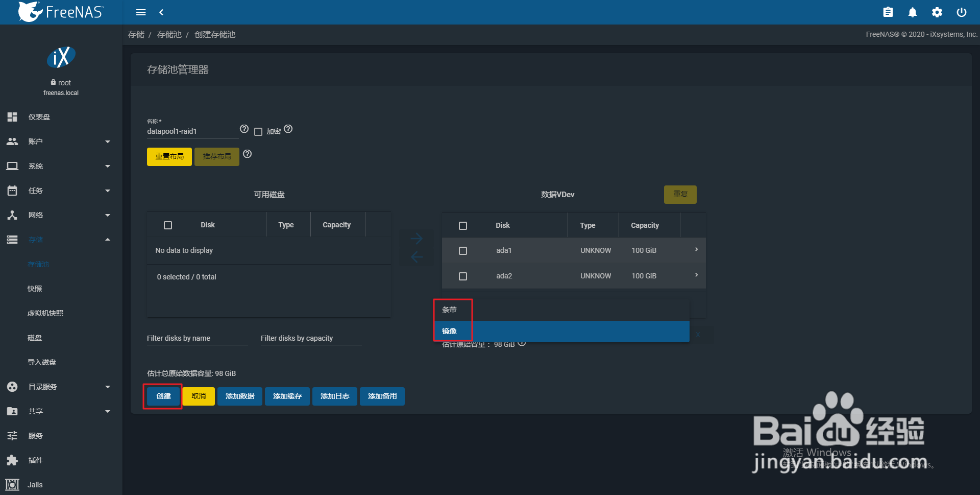
Task: Choose 条带 stripe option
Action: [x=561, y=310]
